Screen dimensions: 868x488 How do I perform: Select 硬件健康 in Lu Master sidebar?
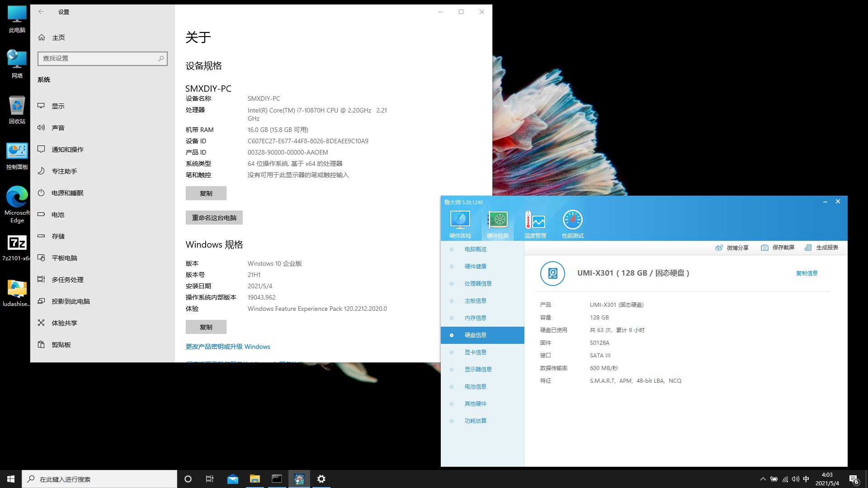coord(482,267)
